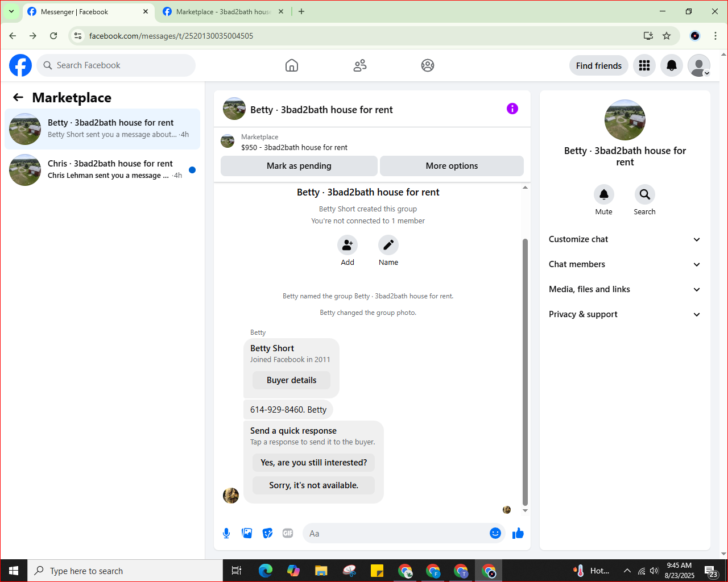Image resolution: width=728 pixels, height=582 pixels.
Task: Attach a file photo icon
Action: (x=247, y=533)
